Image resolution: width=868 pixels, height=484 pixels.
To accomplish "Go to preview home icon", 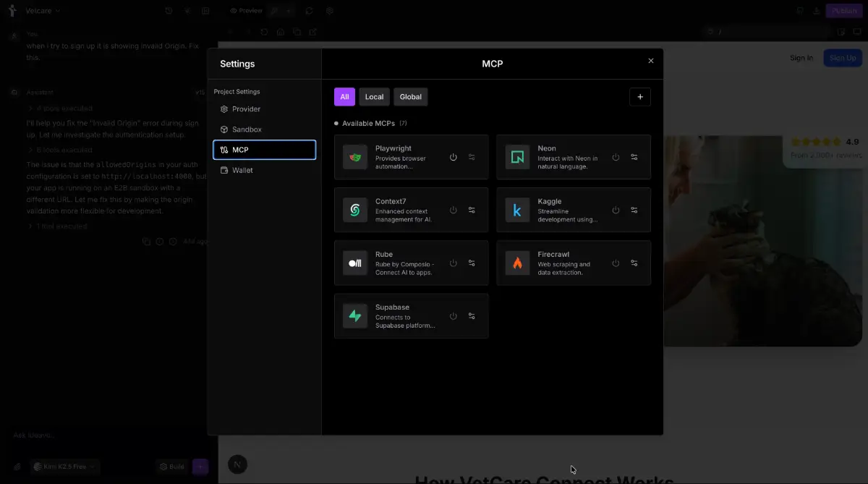I will [281, 32].
